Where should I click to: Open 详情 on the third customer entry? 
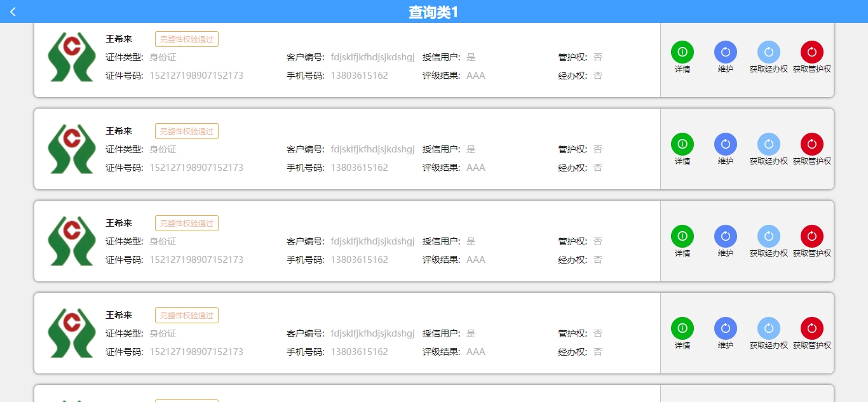pos(682,236)
